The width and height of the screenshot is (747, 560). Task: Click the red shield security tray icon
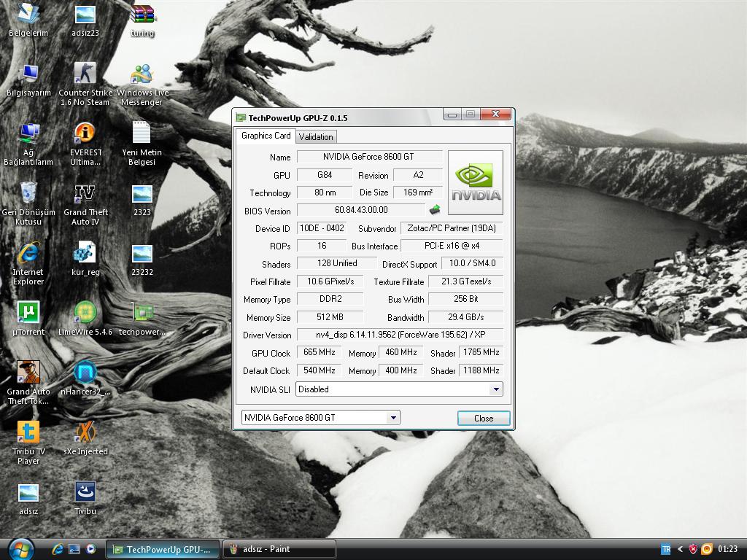point(694,550)
